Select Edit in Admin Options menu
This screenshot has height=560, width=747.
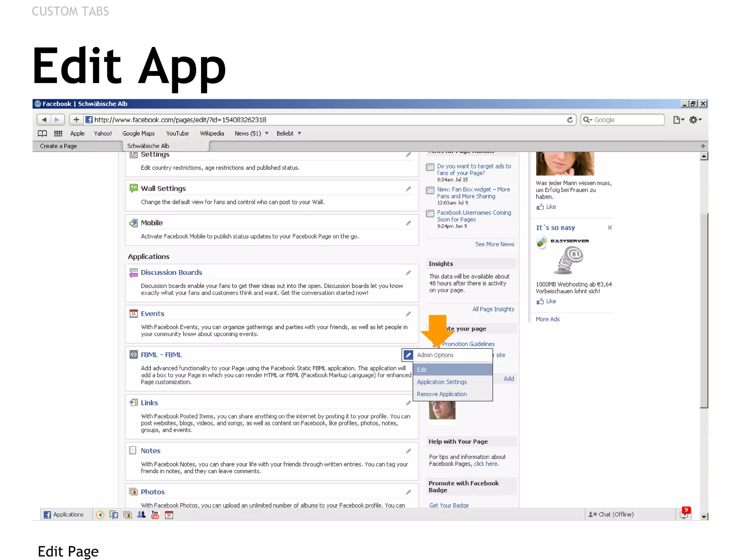453,370
